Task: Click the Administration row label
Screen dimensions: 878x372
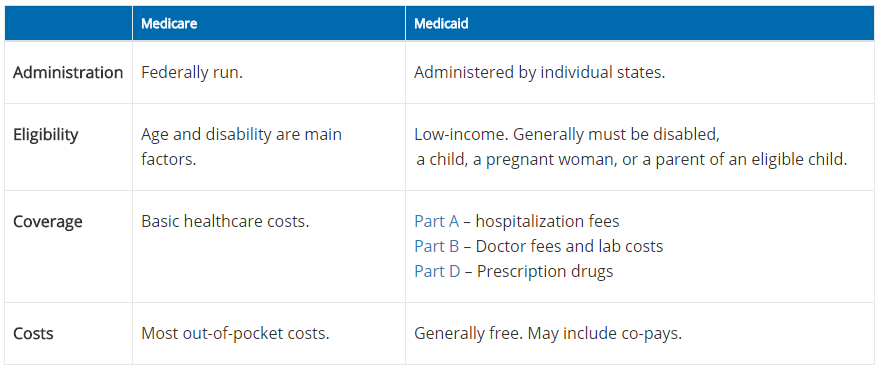Action: coord(68,73)
